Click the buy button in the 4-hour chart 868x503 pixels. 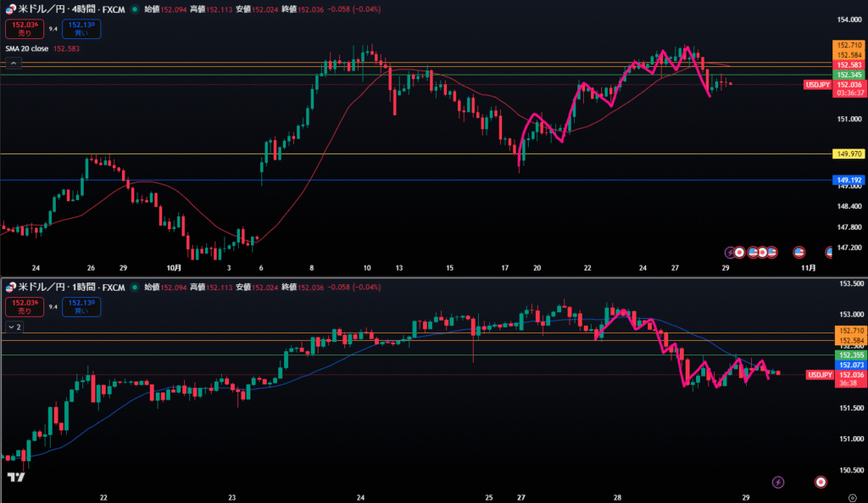pos(81,29)
